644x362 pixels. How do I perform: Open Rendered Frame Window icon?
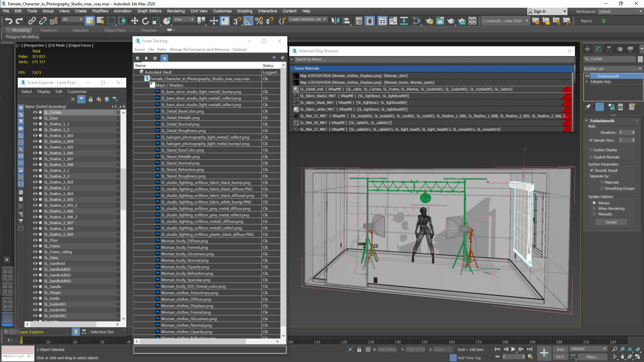(x=440, y=21)
